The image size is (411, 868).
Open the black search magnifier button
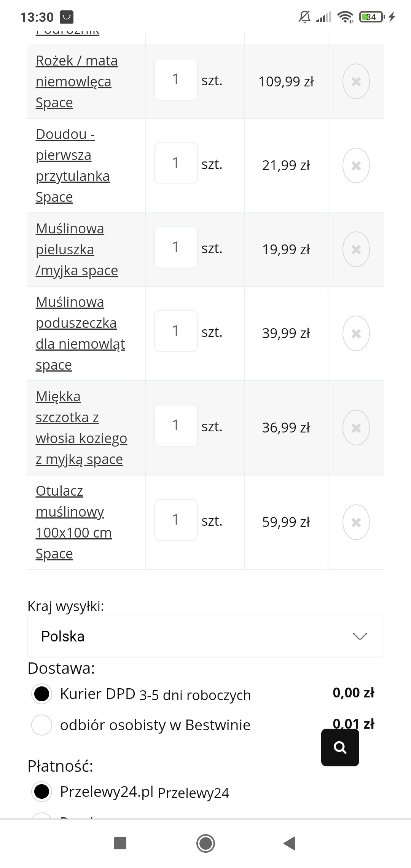click(x=340, y=747)
